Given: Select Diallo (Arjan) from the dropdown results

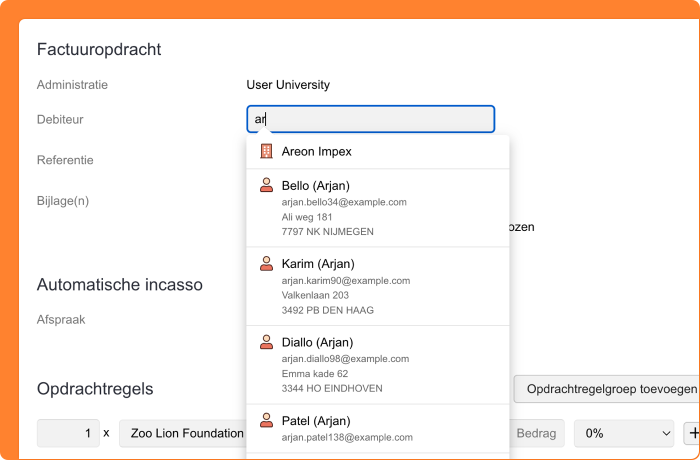Looking at the screenshot, I should click(x=316, y=342).
